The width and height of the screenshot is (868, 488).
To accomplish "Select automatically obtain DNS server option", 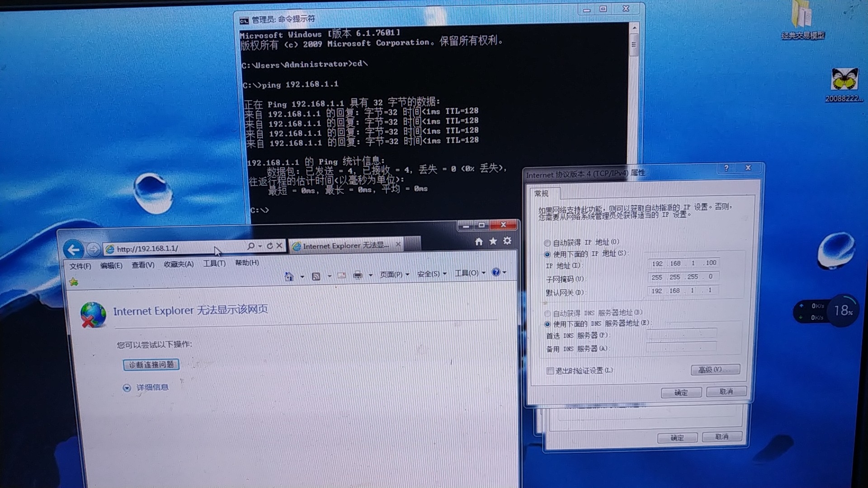I will click(x=547, y=314).
